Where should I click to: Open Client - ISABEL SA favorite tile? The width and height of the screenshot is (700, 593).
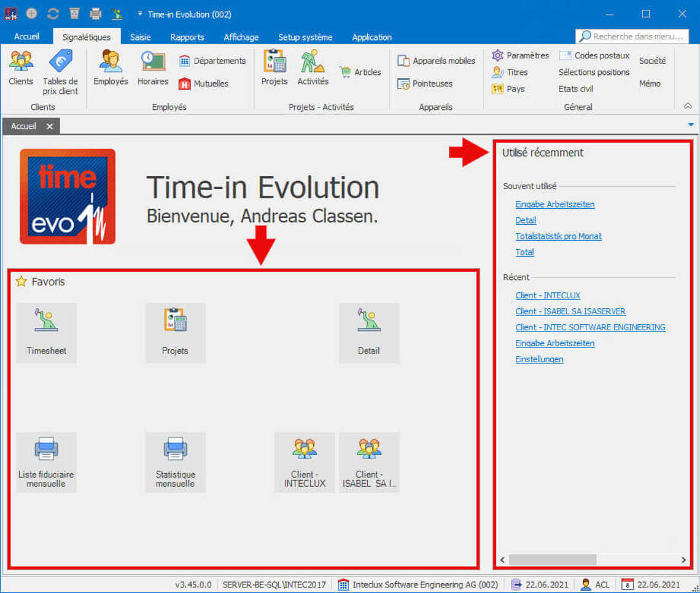click(x=369, y=462)
